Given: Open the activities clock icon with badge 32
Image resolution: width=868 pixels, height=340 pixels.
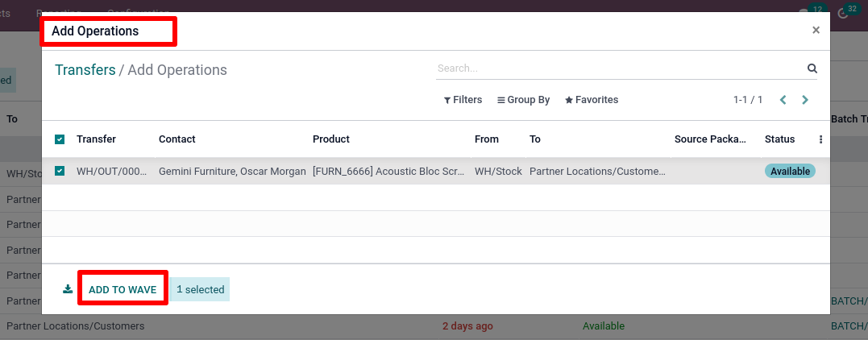Looking at the screenshot, I should [x=844, y=12].
